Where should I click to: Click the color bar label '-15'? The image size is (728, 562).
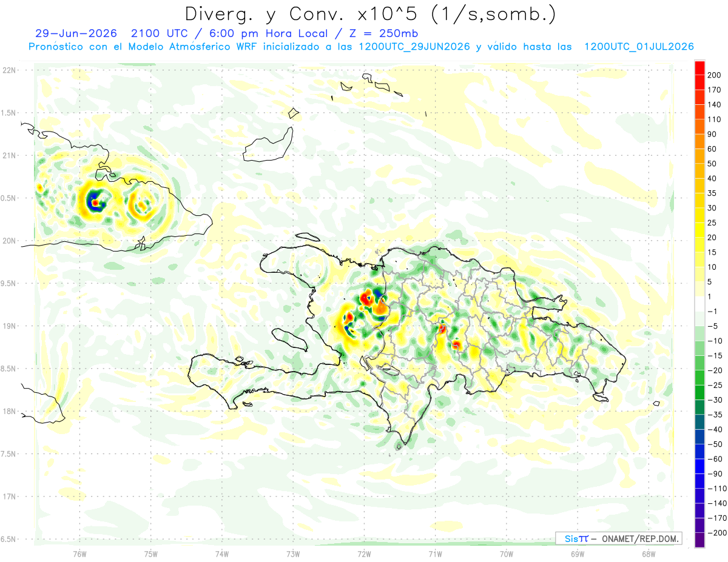715,355
